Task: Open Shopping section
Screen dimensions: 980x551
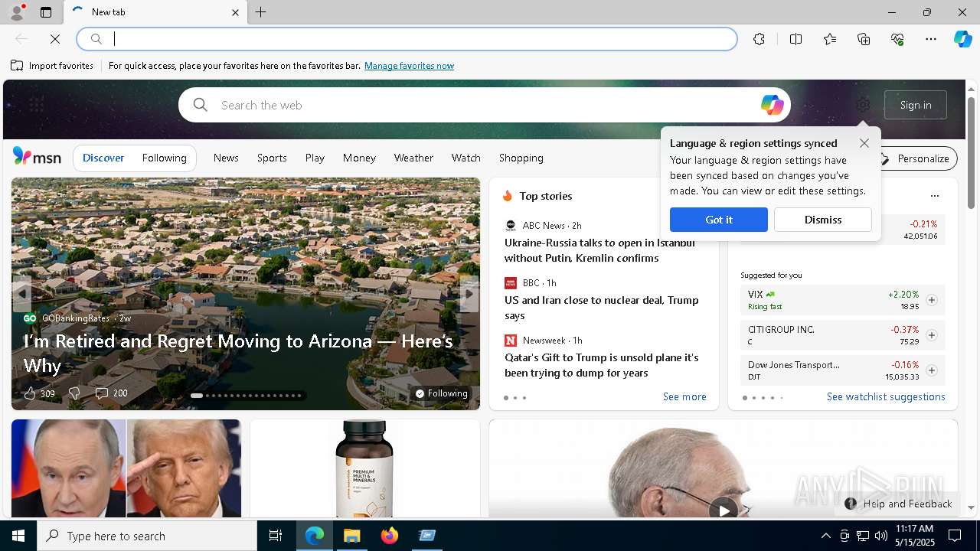Action: click(x=521, y=158)
